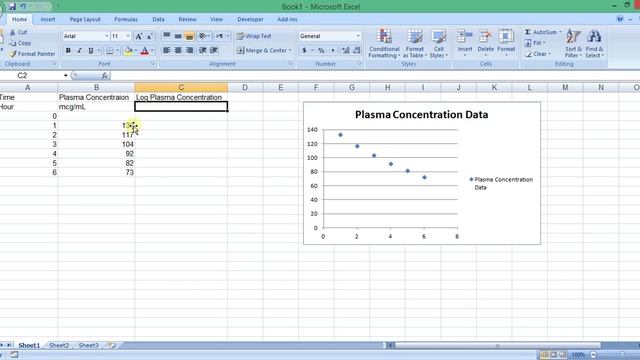
Task: Click the Plasma Concentration Data legend entry
Action: [x=501, y=183]
